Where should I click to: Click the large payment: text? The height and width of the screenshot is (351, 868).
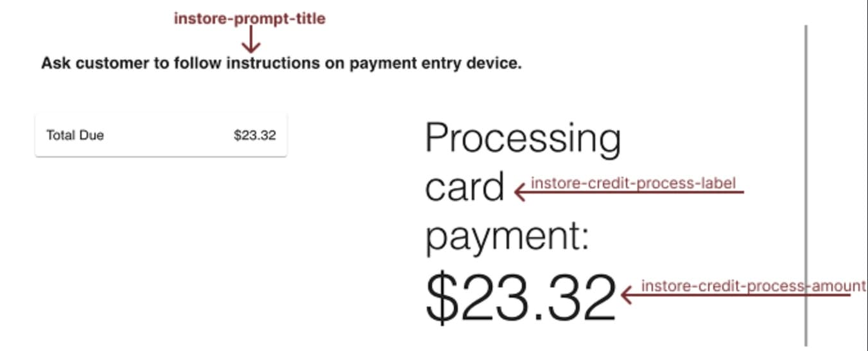[x=507, y=237]
